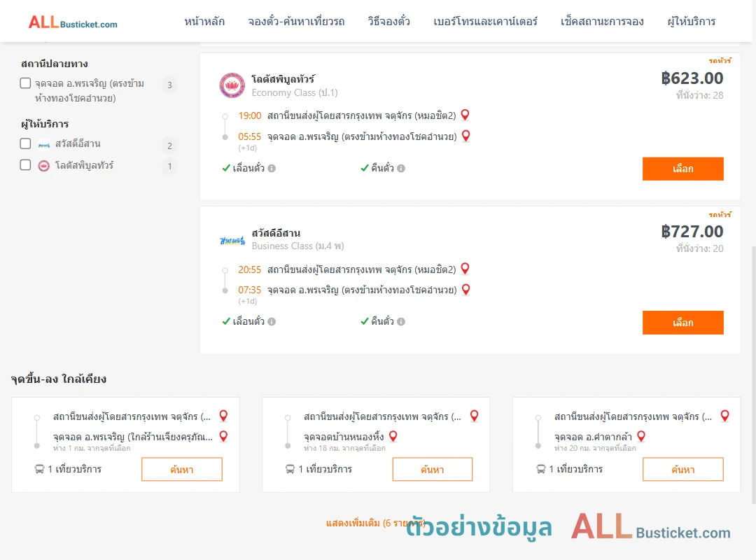Click operator name สวัสดีอีสาน on second trip
This screenshot has width=756, height=560.
click(x=276, y=233)
